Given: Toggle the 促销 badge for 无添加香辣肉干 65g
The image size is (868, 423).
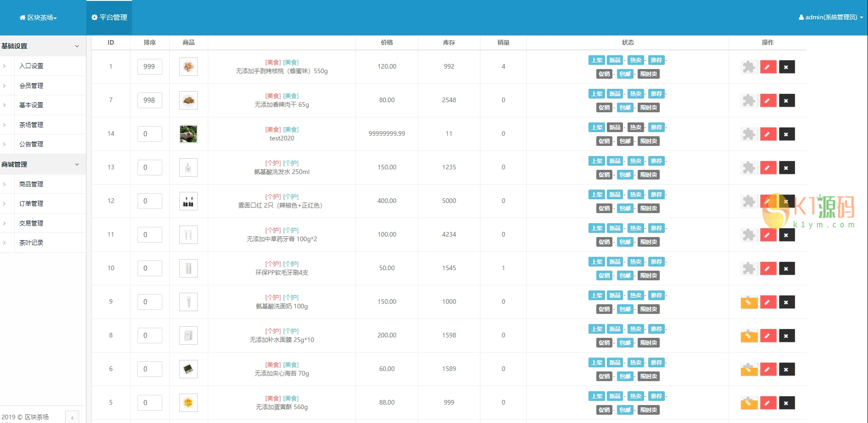Looking at the screenshot, I should click(x=604, y=108).
